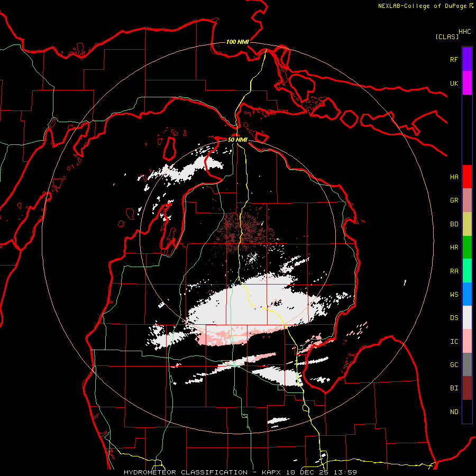Click the UK magenta legend swatch
476x476 pixels.
point(467,83)
